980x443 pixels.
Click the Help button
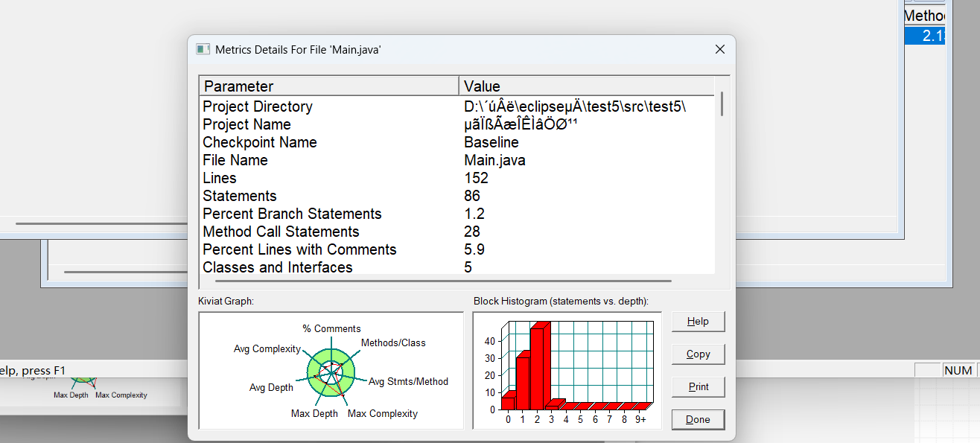pyautogui.click(x=698, y=322)
